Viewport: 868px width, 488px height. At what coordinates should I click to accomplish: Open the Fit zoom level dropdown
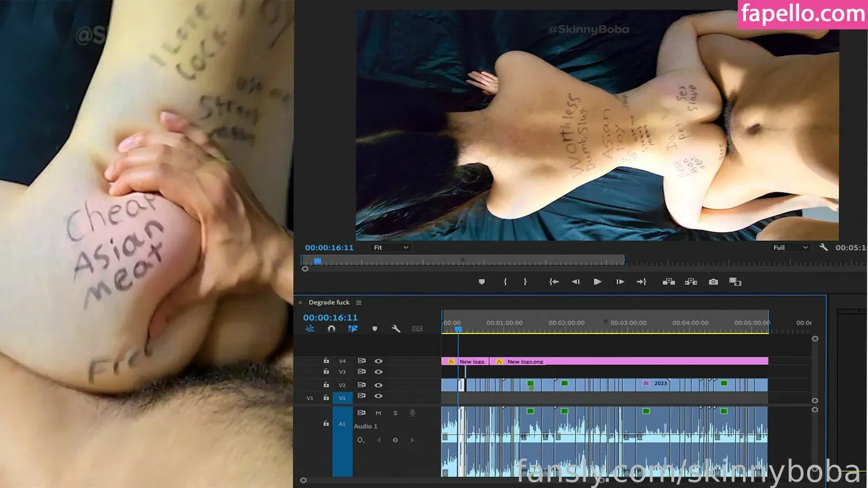coord(391,248)
